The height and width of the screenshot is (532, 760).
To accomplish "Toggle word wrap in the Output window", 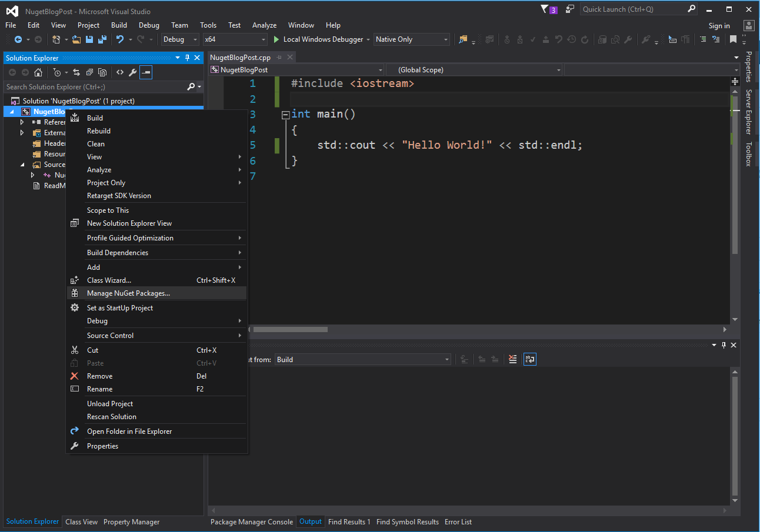I will (530, 359).
